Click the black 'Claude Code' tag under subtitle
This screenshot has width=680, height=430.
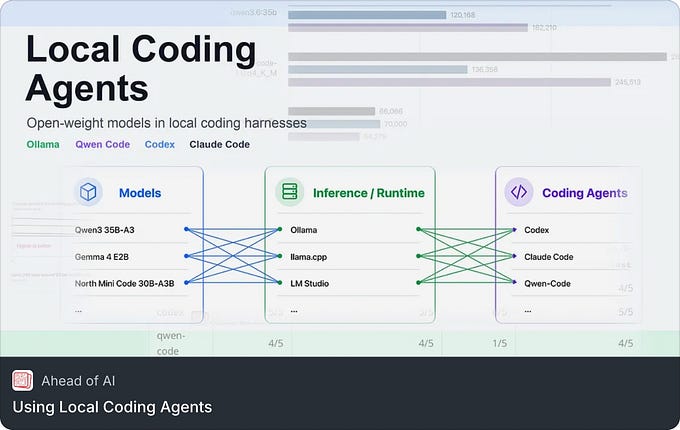(219, 144)
